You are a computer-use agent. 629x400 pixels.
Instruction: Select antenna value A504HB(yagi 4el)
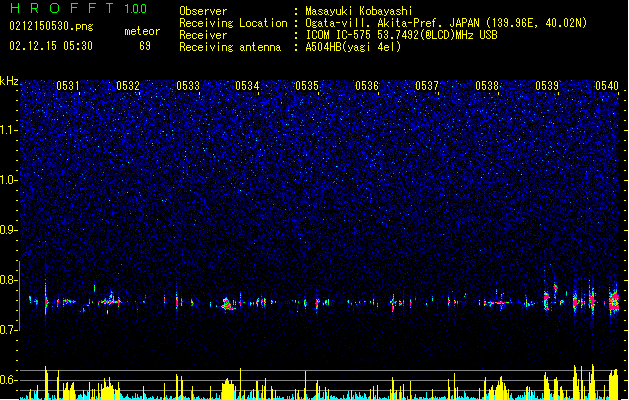(x=353, y=47)
